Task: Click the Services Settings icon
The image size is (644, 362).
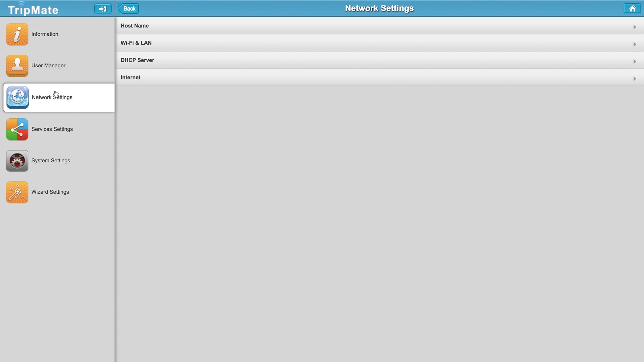Action: click(x=17, y=129)
